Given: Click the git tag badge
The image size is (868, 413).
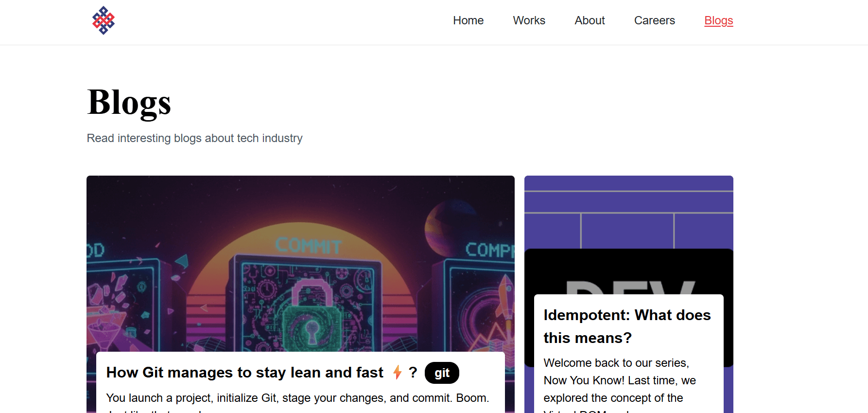Looking at the screenshot, I should pos(442,373).
